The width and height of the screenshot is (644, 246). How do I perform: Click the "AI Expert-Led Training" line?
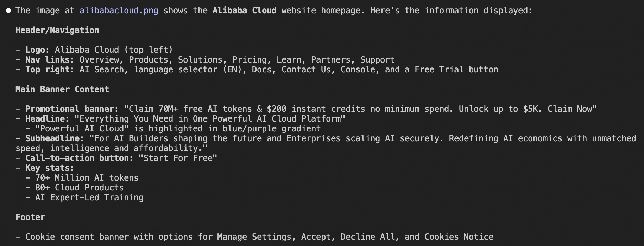(x=89, y=198)
